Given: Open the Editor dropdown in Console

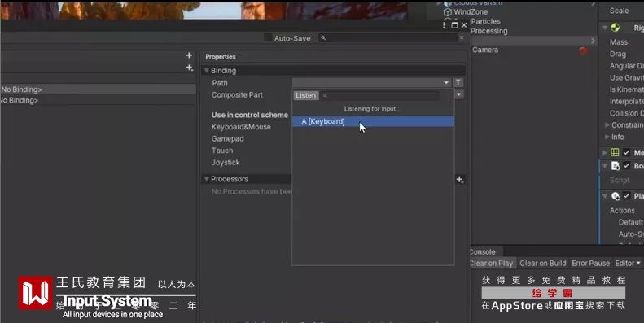Looking at the screenshot, I should [628, 263].
